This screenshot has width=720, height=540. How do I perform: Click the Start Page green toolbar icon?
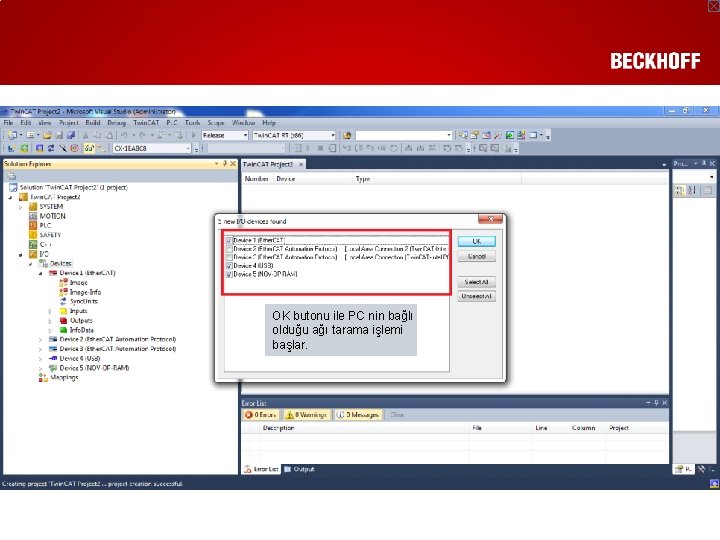509,135
